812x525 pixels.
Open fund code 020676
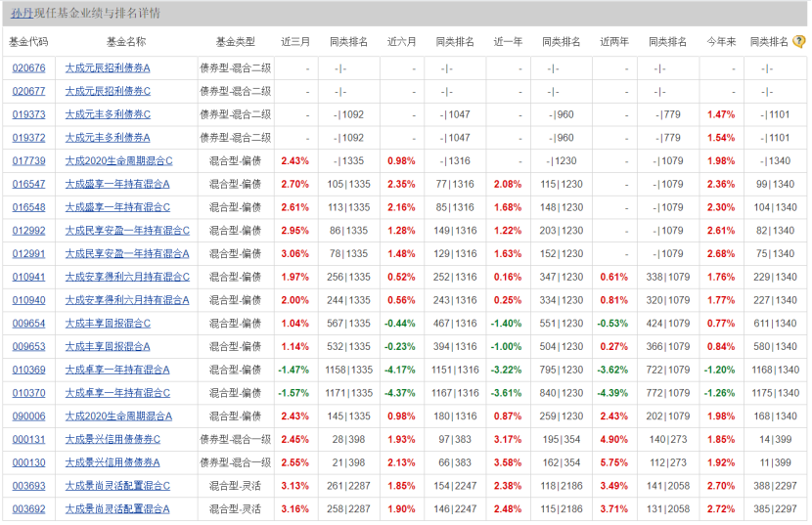[x=29, y=67]
